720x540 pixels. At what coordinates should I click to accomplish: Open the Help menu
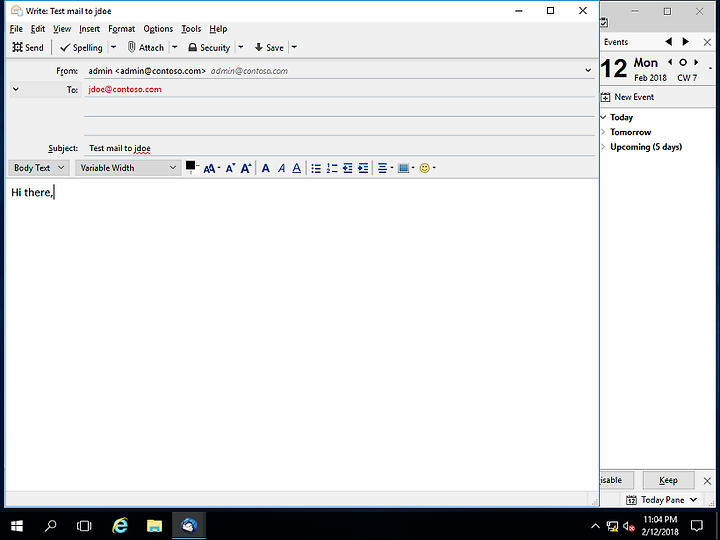click(218, 29)
